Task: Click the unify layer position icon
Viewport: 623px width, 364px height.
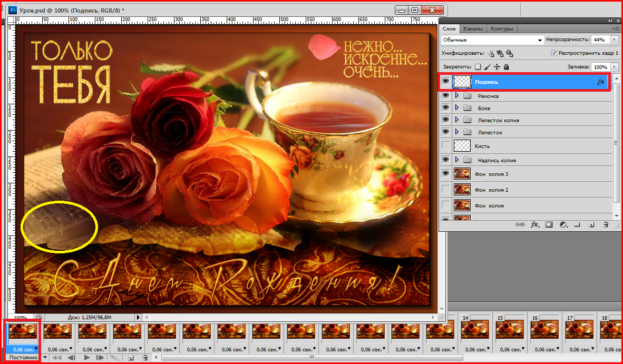Action: [491, 53]
